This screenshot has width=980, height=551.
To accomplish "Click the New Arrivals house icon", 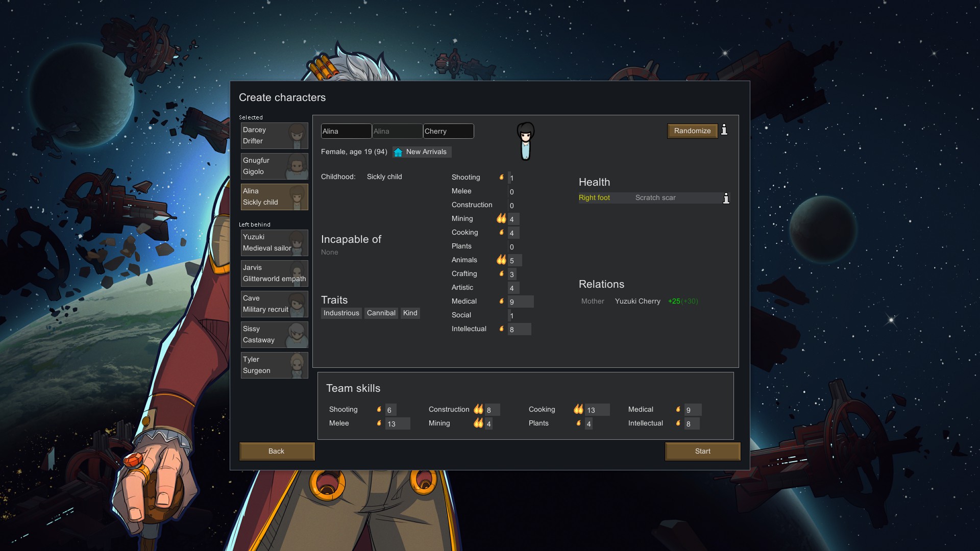I will [398, 152].
